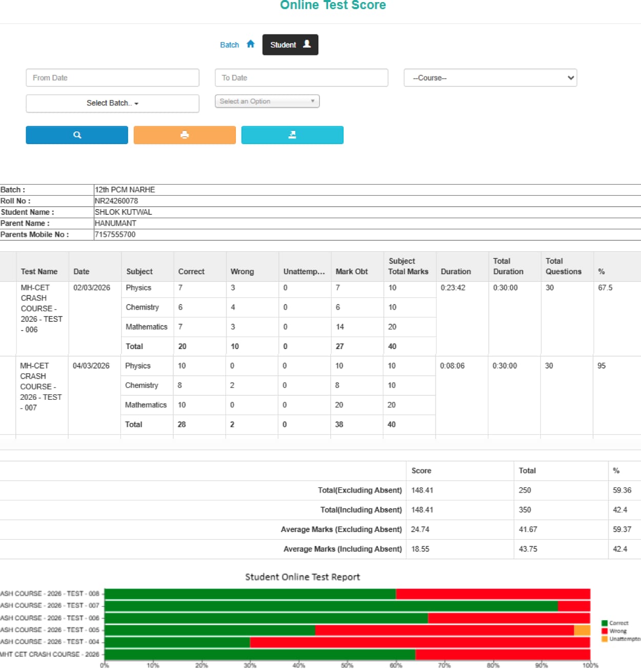Open the Select an Option dropdown
The width and height of the screenshot is (641, 672).
267,101
